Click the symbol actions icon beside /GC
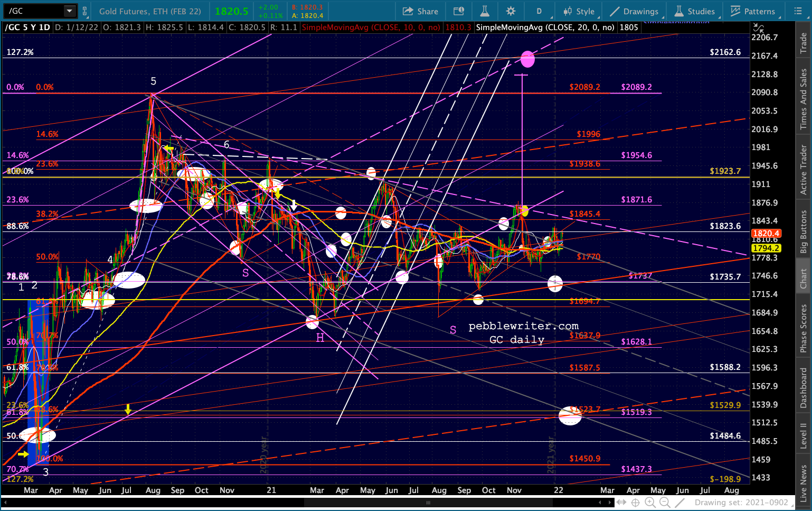The height and width of the screenshot is (511, 812). click(x=84, y=11)
